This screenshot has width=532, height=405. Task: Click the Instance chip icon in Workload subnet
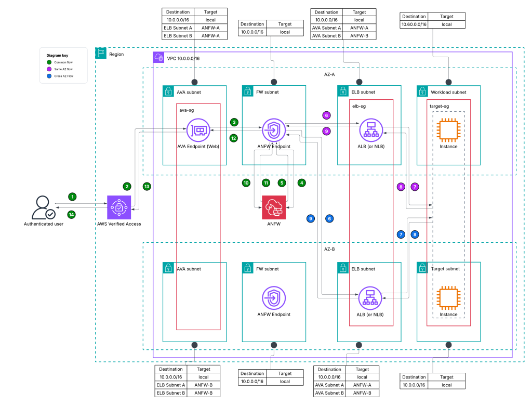point(448,130)
